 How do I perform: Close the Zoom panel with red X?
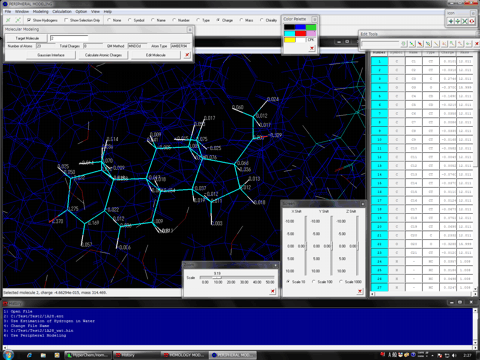click(x=273, y=291)
